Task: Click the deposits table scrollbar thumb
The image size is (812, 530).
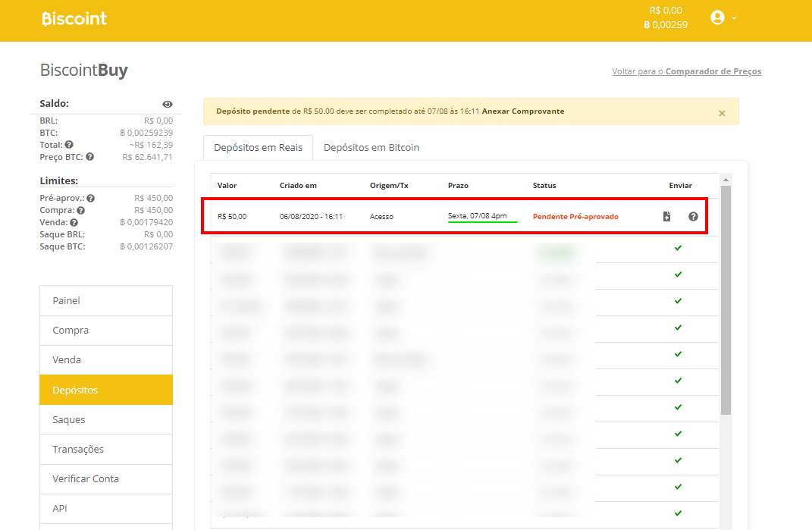Action: 726,300
